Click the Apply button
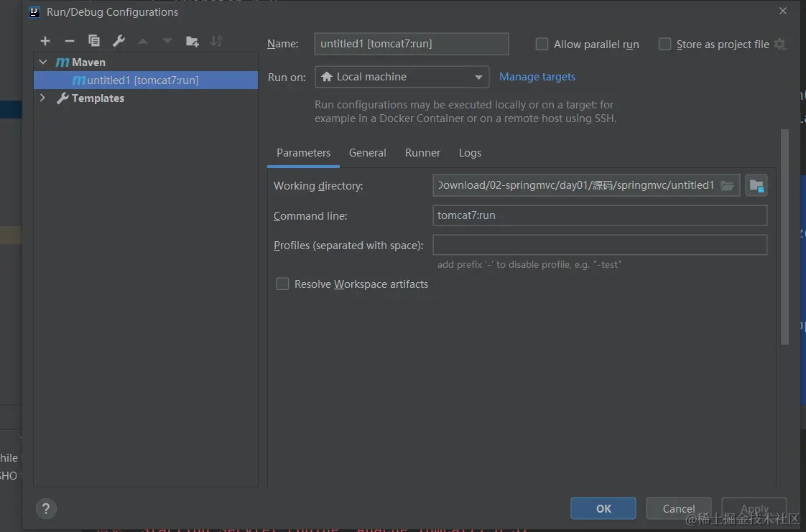Image resolution: width=806 pixels, height=532 pixels. [754, 508]
